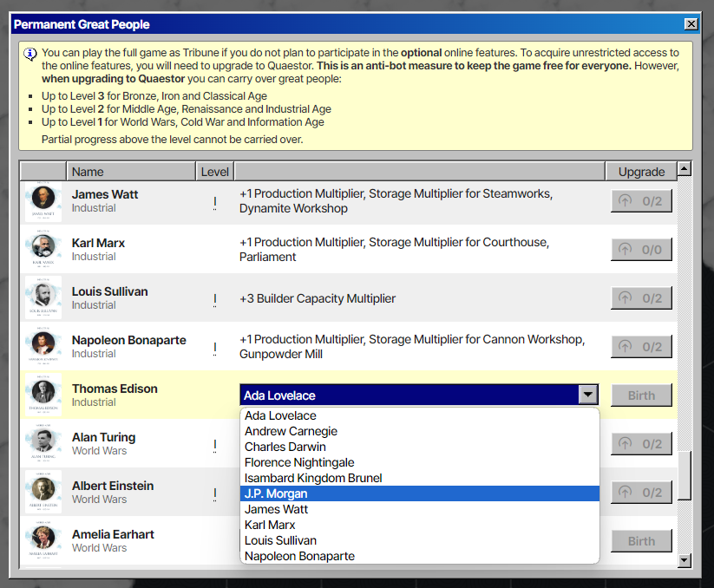
Task: Click Karl Marx's Courthouse bonus description
Action: (x=395, y=250)
